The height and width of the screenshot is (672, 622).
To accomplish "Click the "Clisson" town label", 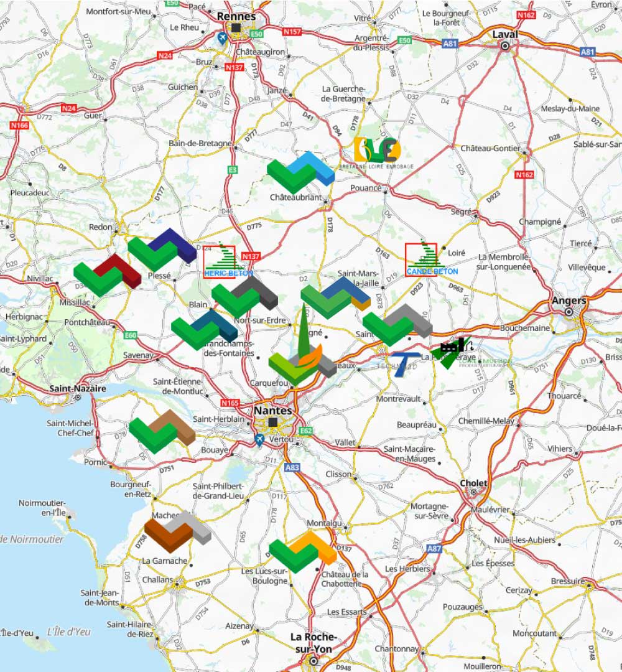I will pos(338,474).
